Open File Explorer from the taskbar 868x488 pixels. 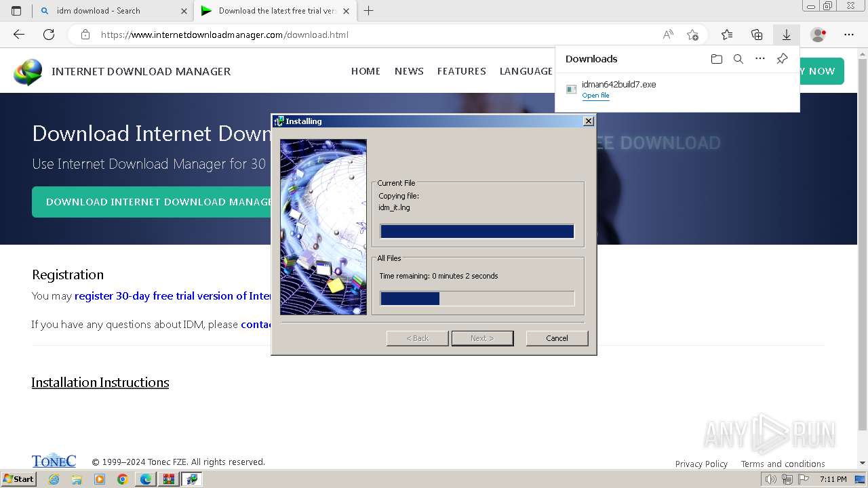tap(77, 479)
